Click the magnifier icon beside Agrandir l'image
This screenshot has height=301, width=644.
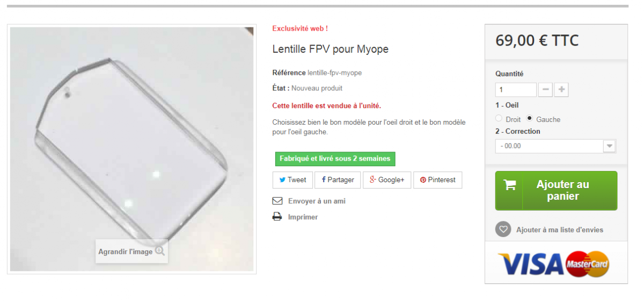[x=160, y=251]
